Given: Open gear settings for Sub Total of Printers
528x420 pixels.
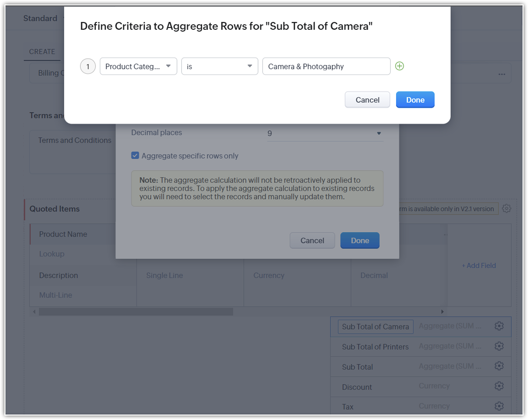Looking at the screenshot, I should coord(499,346).
